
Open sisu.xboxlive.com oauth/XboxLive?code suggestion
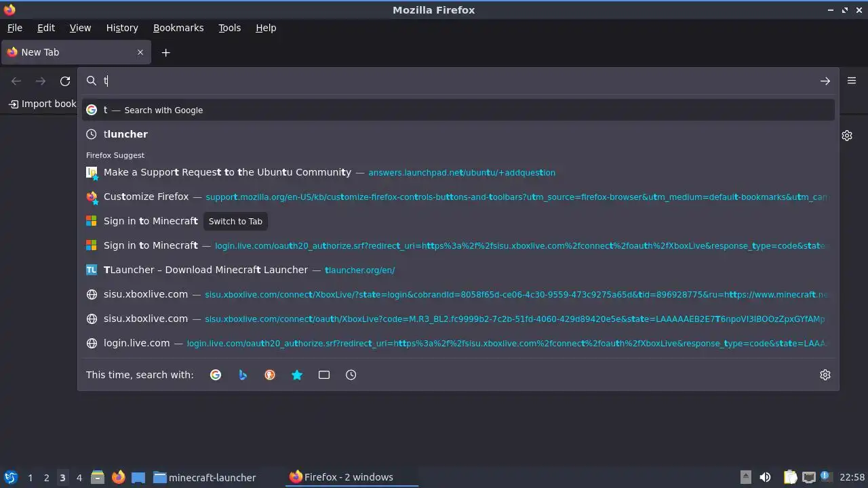458,319
